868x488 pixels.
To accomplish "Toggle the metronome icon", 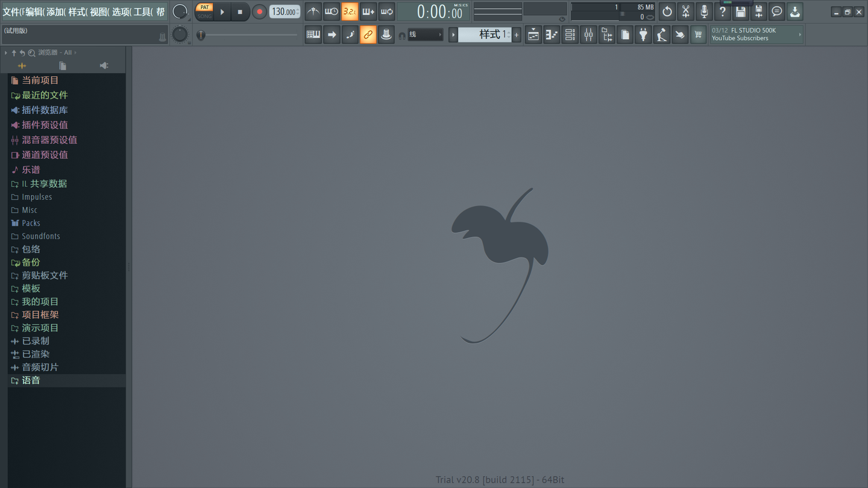I will [x=313, y=11].
